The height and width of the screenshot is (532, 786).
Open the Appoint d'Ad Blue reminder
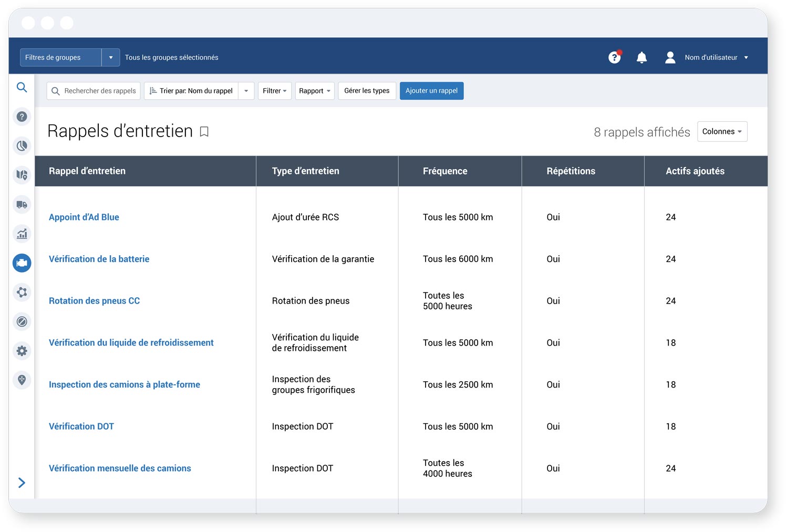[84, 217]
